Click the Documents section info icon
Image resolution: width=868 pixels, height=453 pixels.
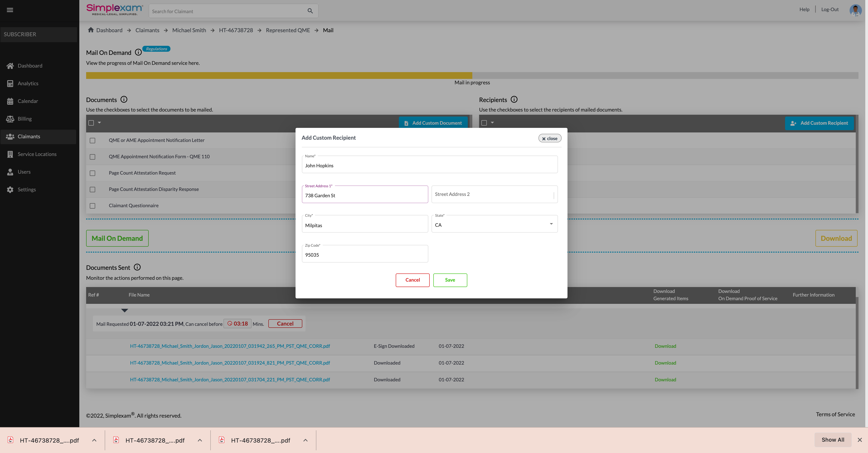point(124,100)
